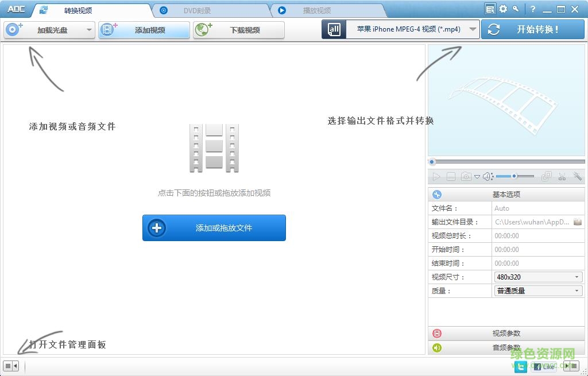Click the 开始转换 convert button

(533, 29)
